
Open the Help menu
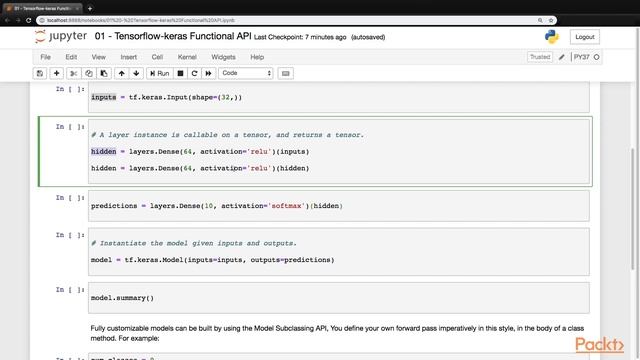coord(257,57)
